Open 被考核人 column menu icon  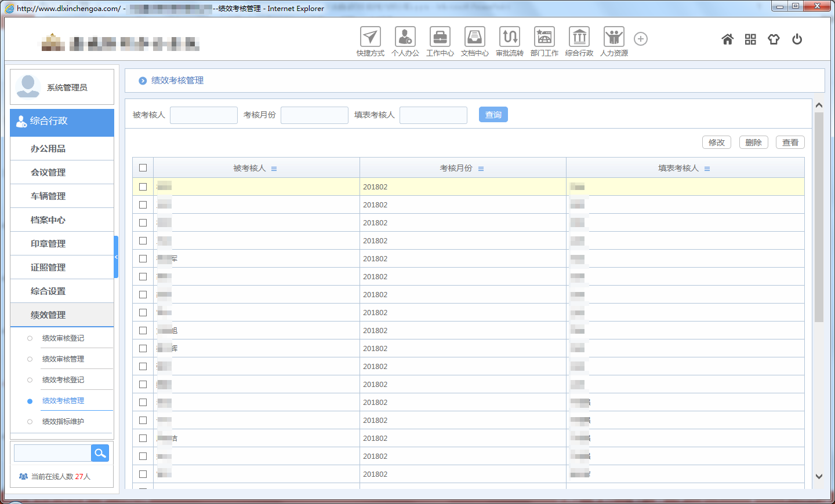tap(274, 169)
